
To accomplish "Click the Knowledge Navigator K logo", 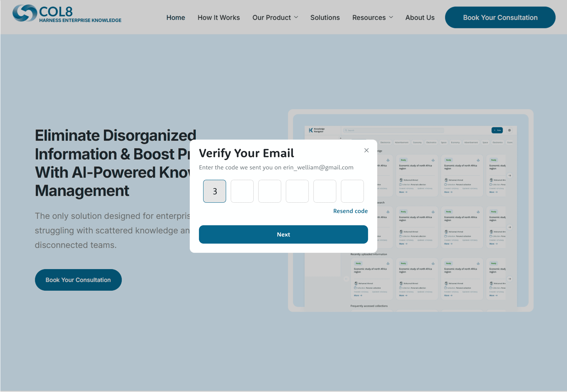I will 311,130.
